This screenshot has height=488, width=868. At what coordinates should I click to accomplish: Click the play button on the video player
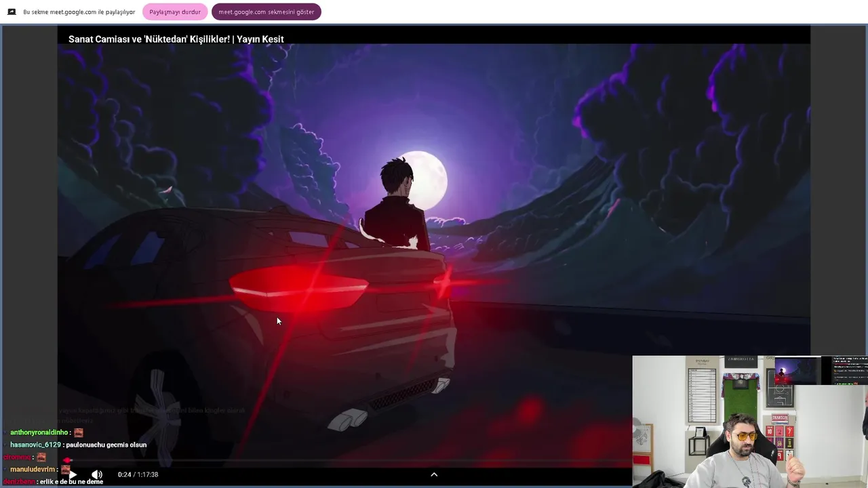(73, 474)
